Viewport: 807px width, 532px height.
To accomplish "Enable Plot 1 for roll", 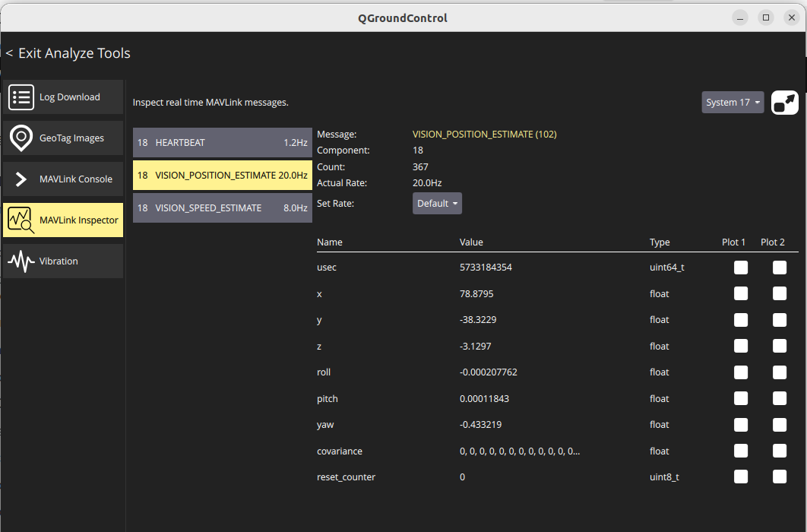I will coord(741,372).
